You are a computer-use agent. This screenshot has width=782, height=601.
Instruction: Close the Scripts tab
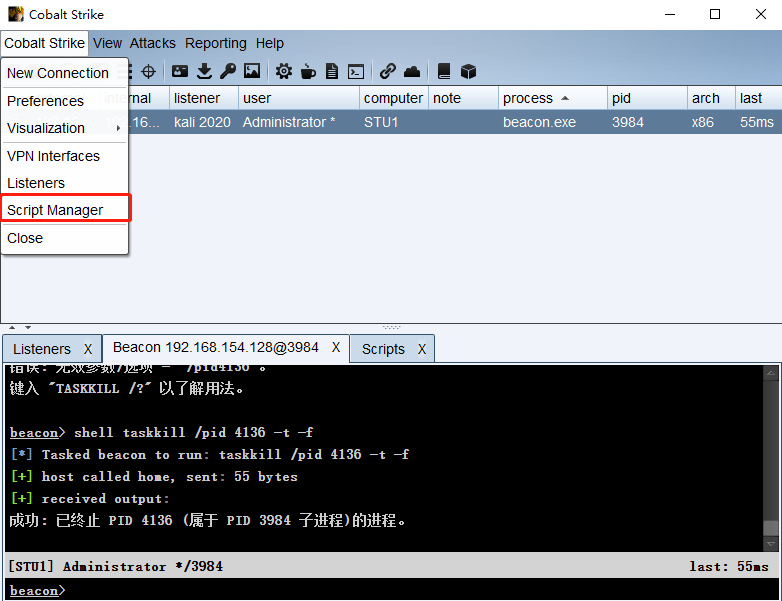point(422,349)
